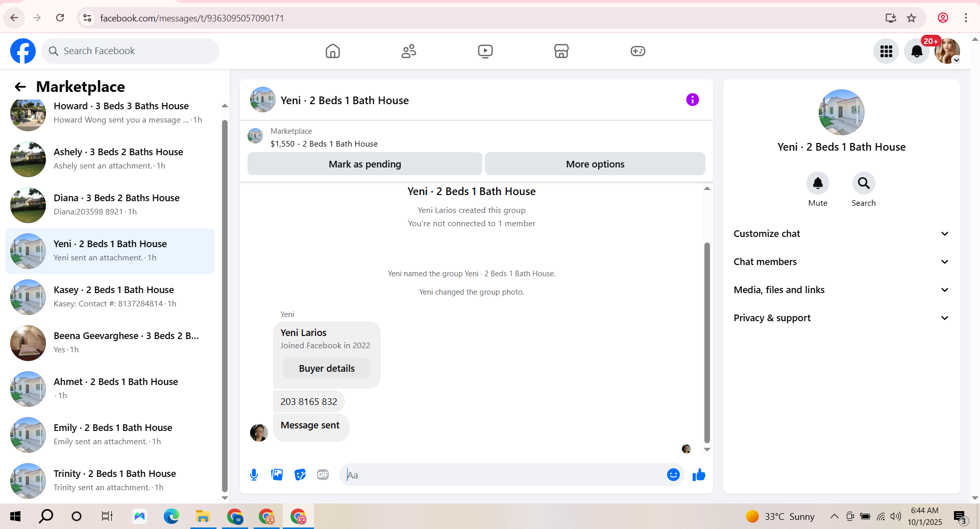Send a thumbs up like

699,475
